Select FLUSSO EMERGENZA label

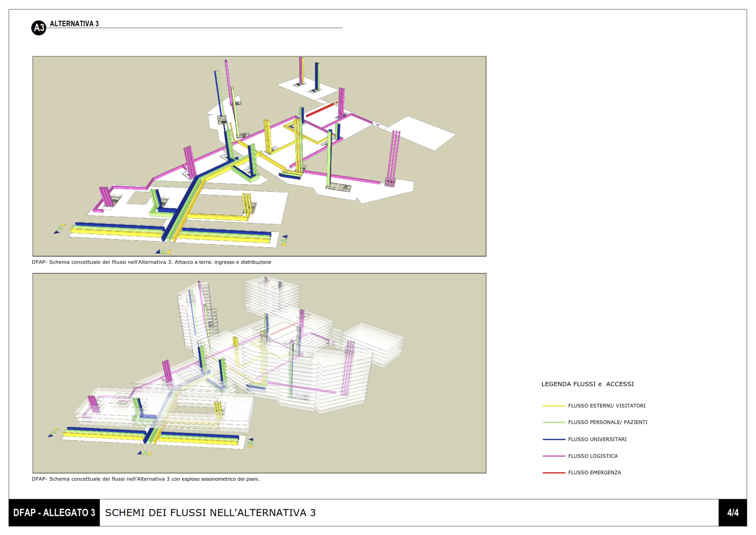594,473
